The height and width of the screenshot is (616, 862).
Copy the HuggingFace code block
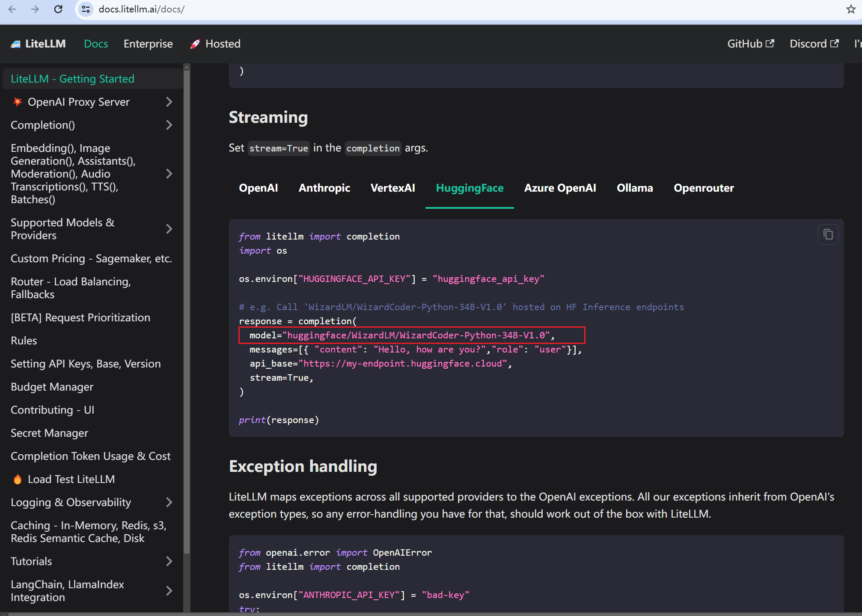coord(828,234)
